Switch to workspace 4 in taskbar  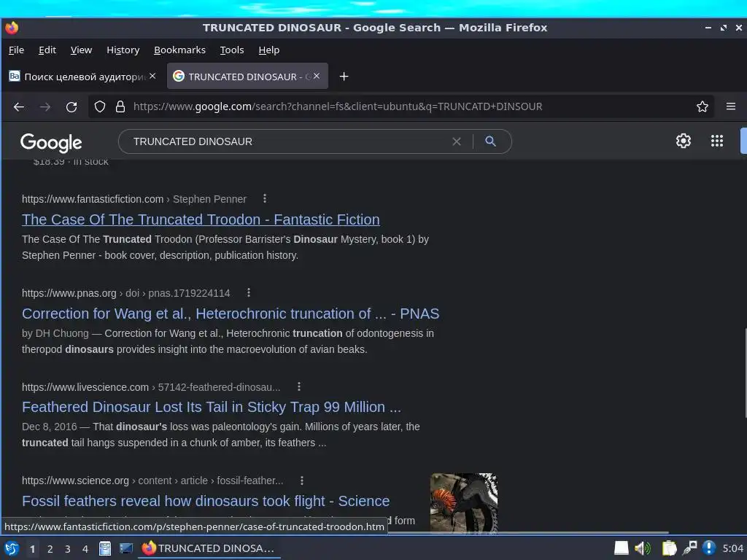point(85,549)
